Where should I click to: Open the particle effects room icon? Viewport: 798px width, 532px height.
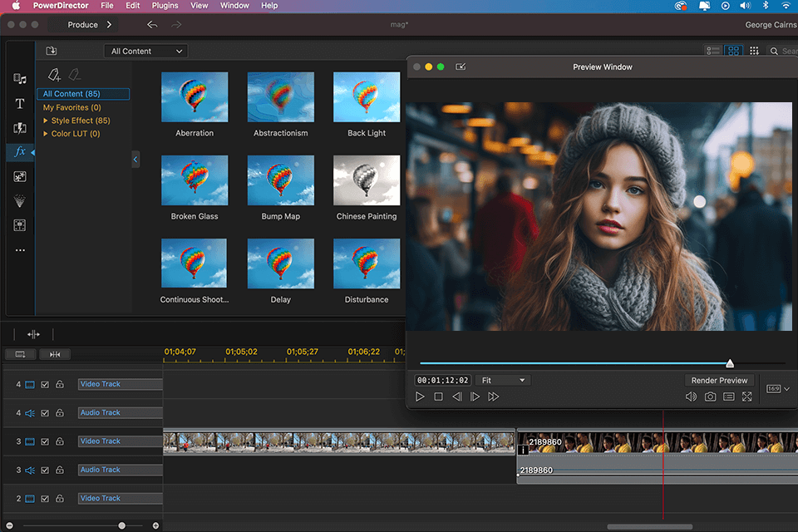tap(20, 200)
